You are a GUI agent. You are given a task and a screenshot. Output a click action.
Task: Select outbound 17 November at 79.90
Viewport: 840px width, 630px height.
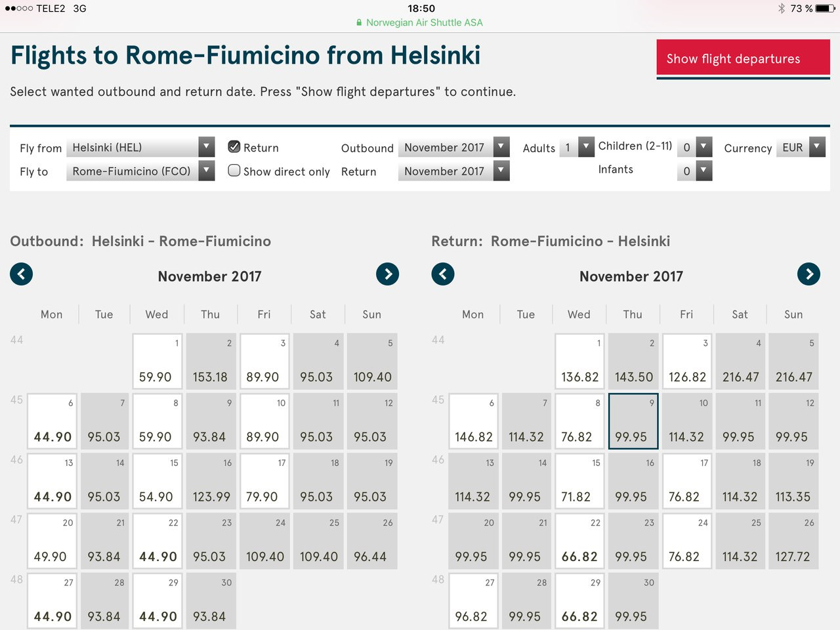(264, 481)
